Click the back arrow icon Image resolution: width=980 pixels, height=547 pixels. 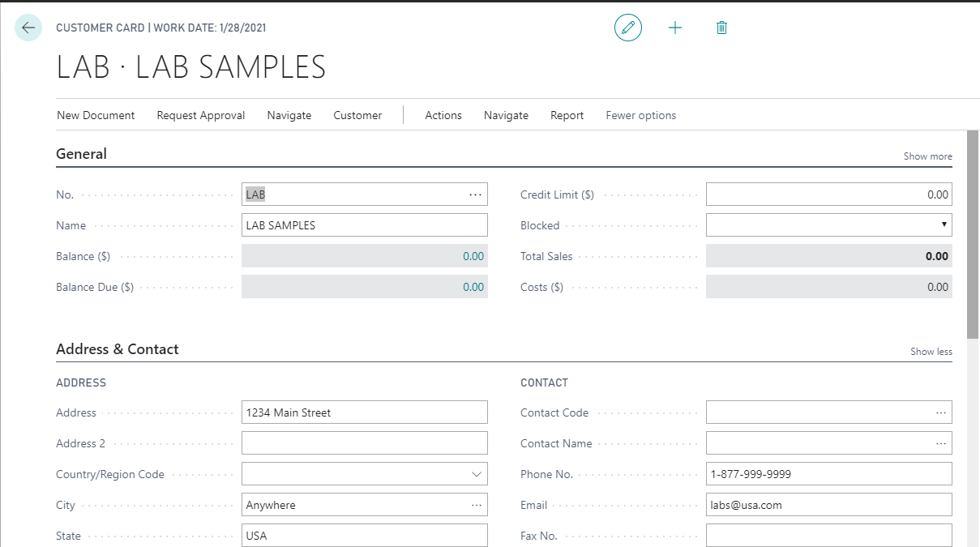click(x=28, y=28)
